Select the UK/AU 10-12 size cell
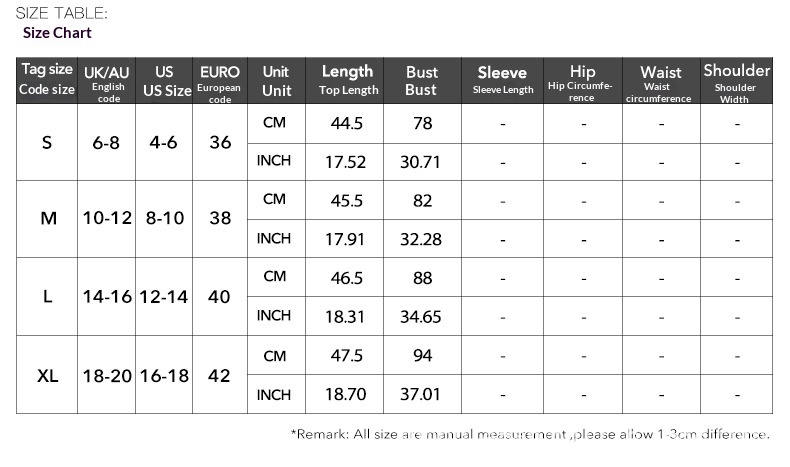The width and height of the screenshot is (790, 467). [106, 218]
